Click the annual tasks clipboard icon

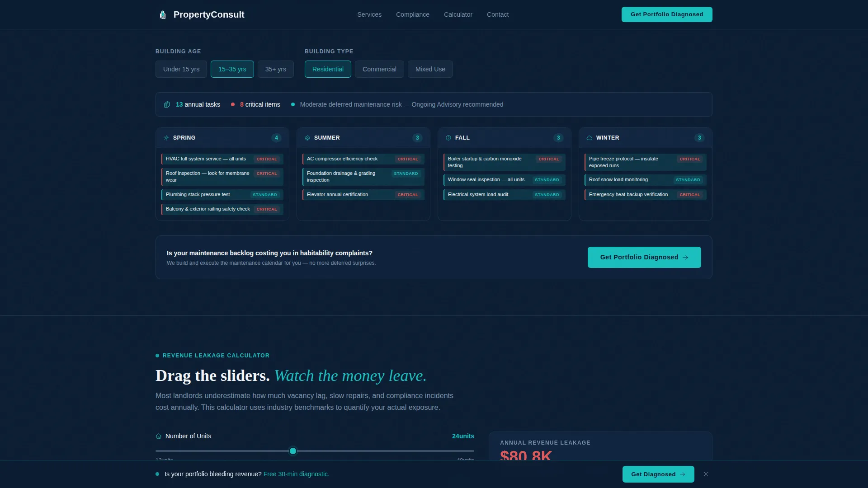167,104
